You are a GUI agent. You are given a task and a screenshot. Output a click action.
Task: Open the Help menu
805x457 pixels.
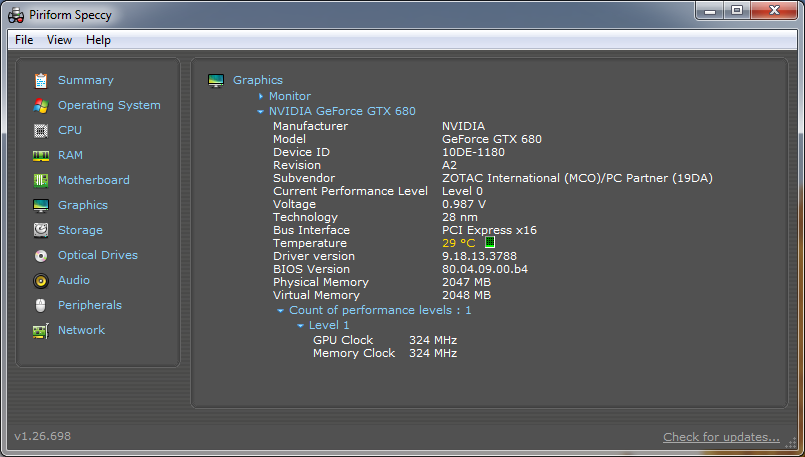[98, 40]
